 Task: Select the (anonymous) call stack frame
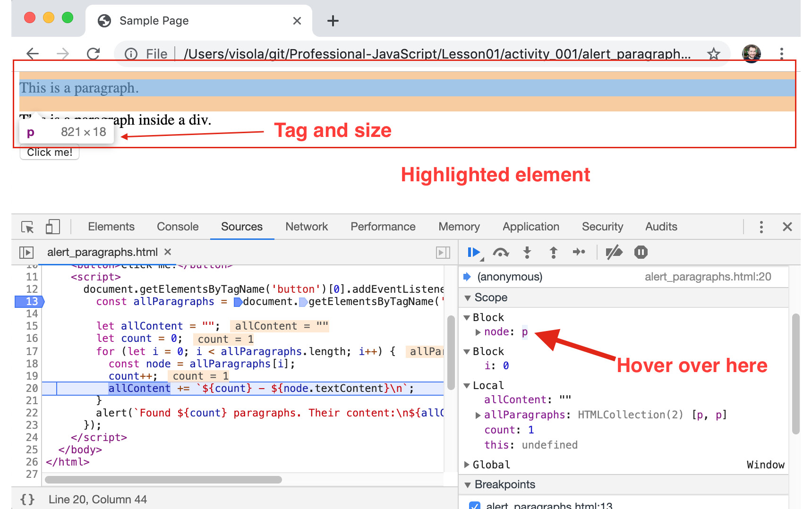coord(624,277)
